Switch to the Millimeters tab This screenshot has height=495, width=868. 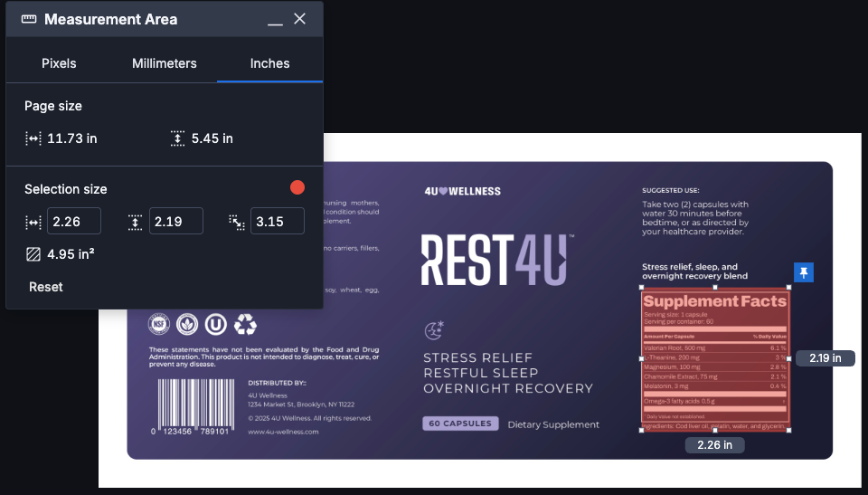[165, 63]
